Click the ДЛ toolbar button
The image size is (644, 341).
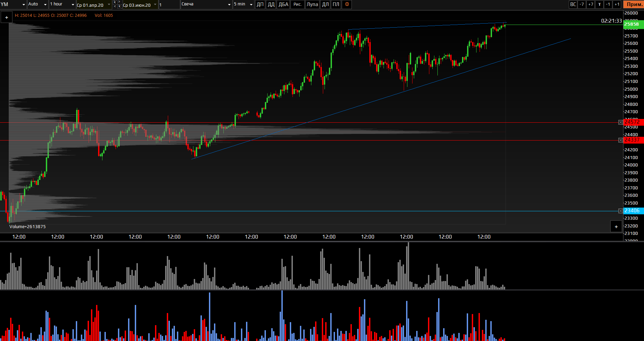[x=325, y=4]
